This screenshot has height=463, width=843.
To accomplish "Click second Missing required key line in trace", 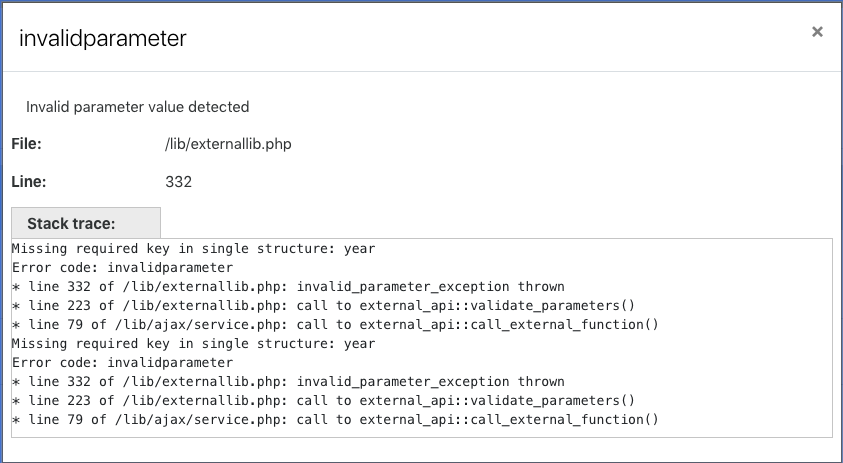I will click(194, 344).
